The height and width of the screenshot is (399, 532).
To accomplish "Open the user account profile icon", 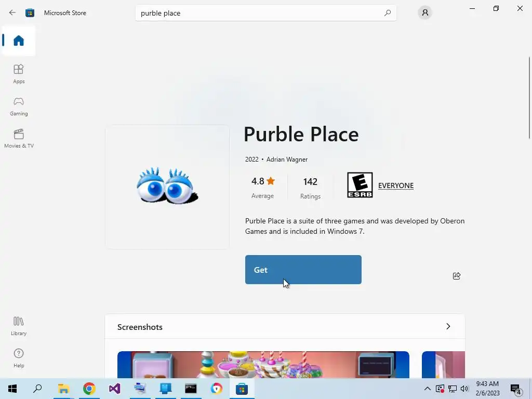I will pyautogui.click(x=425, y=13).
